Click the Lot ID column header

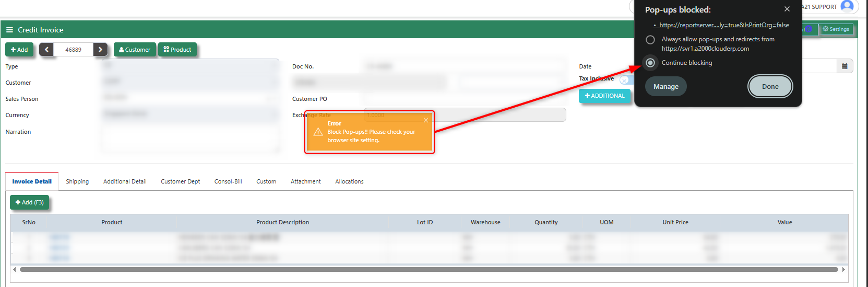pyautogui.click(x=425, y=222)
